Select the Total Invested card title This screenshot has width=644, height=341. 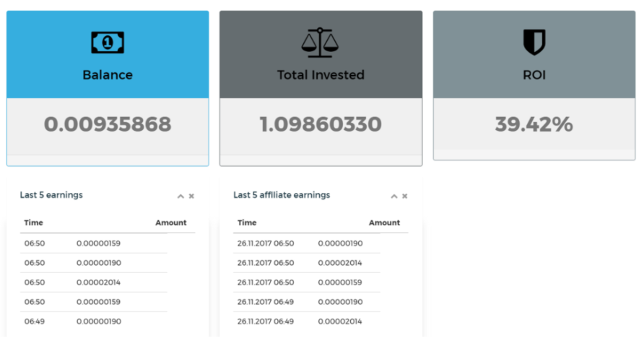pyautogui.click(x=321, y=74)
